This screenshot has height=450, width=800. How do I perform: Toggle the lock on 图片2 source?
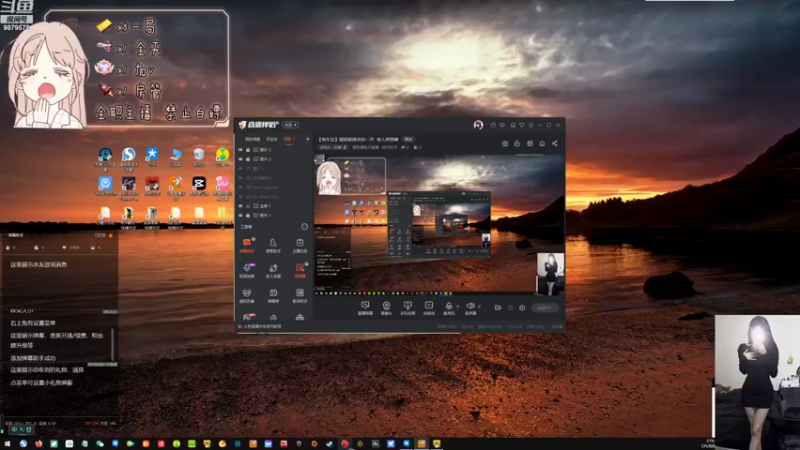point(248,159)
